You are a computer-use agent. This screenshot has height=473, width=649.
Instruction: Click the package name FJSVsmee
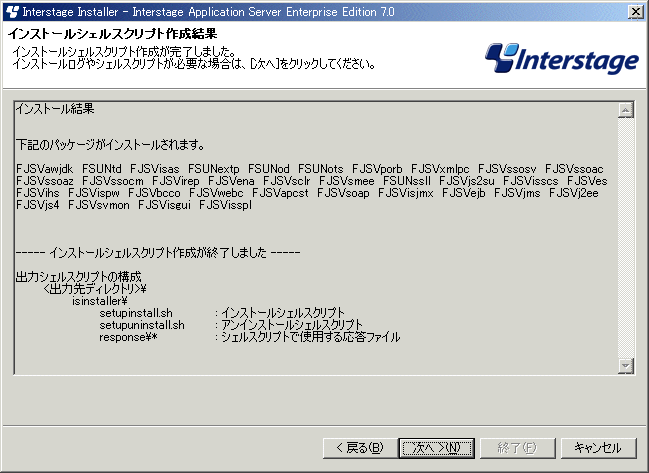tap(346, 181)
